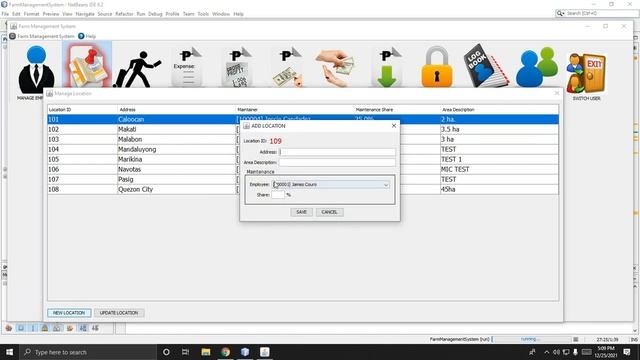Open the NetBeans Debug menu
640x360 pixels.
pyautogui.click(x=155, y=14)
